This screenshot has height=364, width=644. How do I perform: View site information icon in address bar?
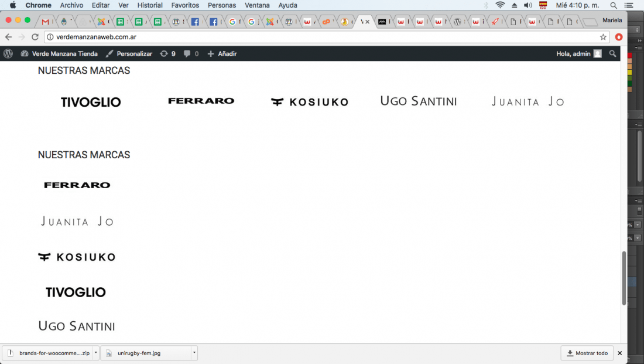point(50,37)
